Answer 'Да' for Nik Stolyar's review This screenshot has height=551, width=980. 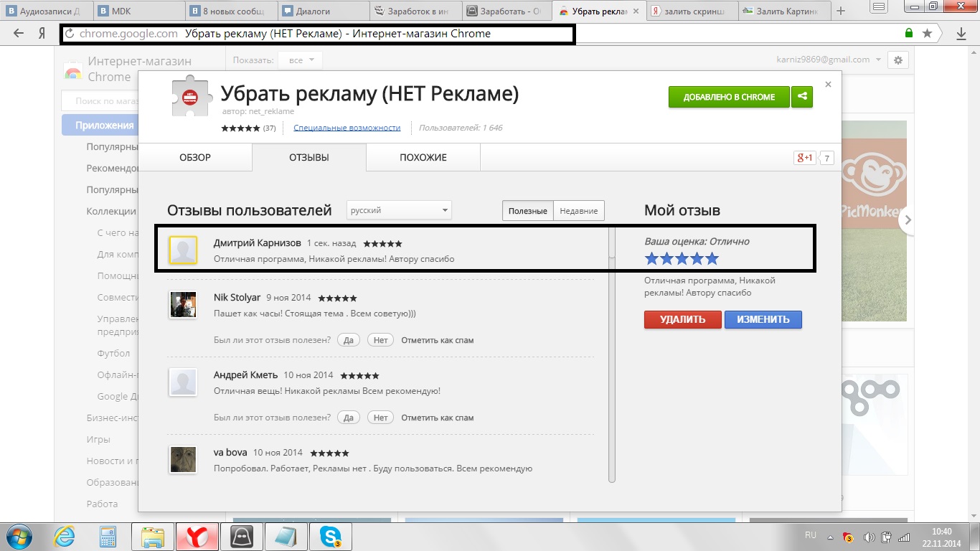pyautogui.click(x=349, y=340)
